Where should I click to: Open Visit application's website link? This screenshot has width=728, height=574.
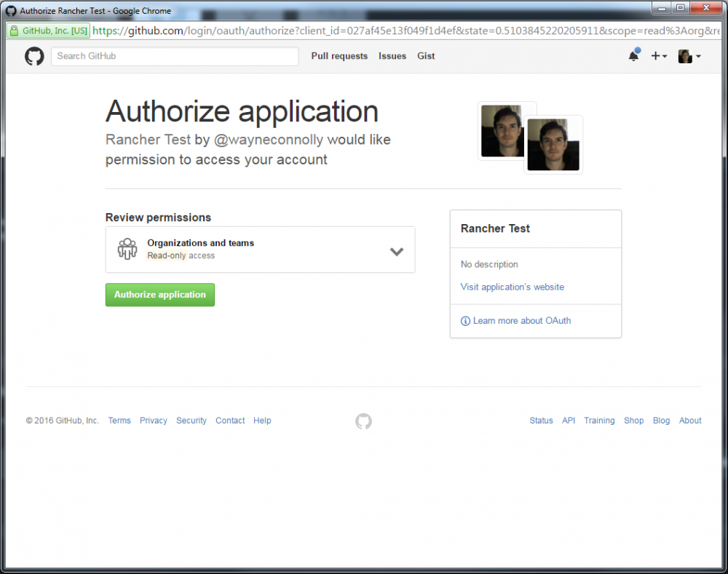pos(512,287)
